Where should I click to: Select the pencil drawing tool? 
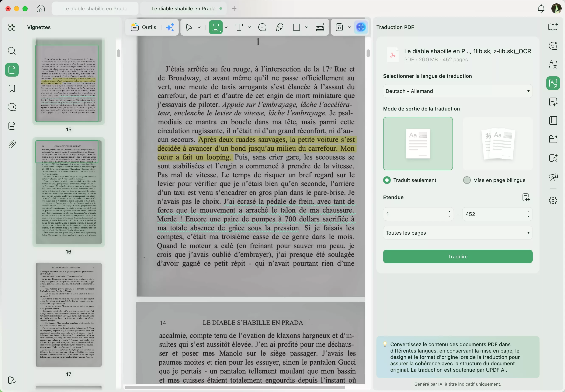coord(280,27)
